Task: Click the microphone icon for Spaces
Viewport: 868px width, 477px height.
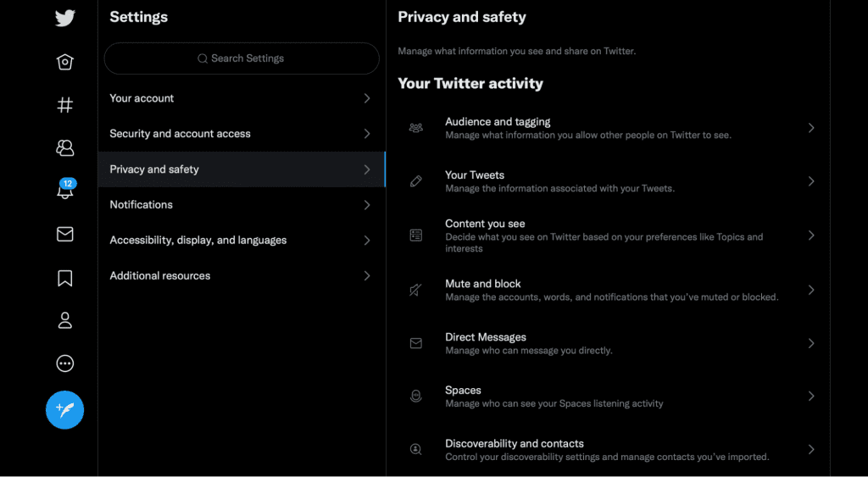Action: [415, 397]
